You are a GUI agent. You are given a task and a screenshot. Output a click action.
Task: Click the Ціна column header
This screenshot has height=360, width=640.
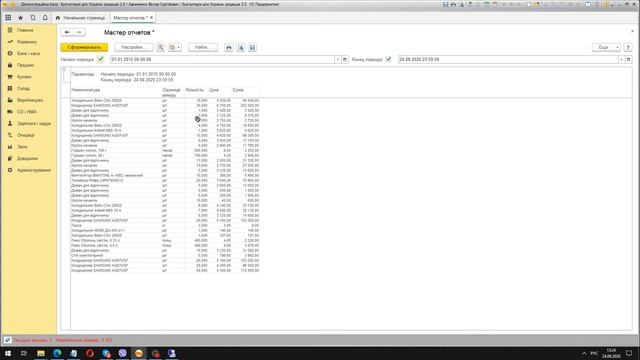(x=214, y=90)
